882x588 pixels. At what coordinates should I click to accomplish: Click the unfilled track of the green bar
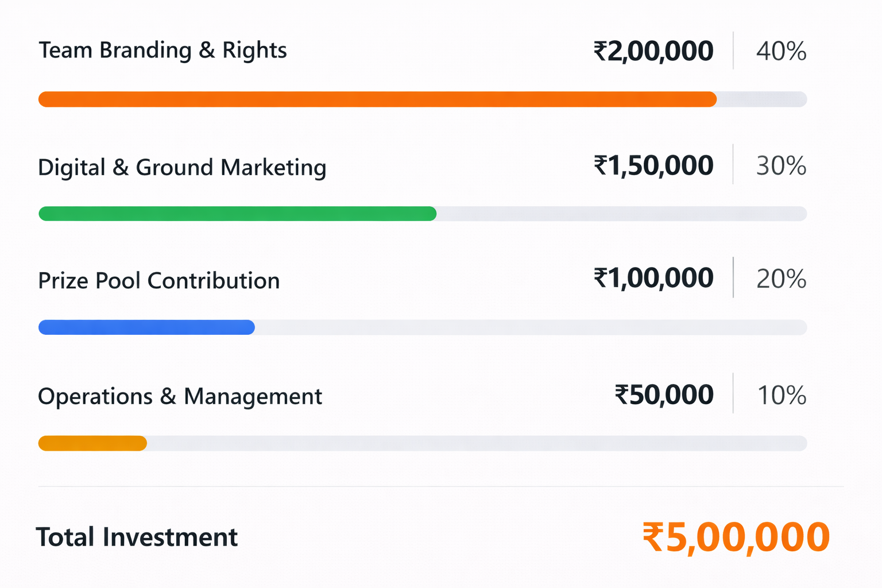621,214
